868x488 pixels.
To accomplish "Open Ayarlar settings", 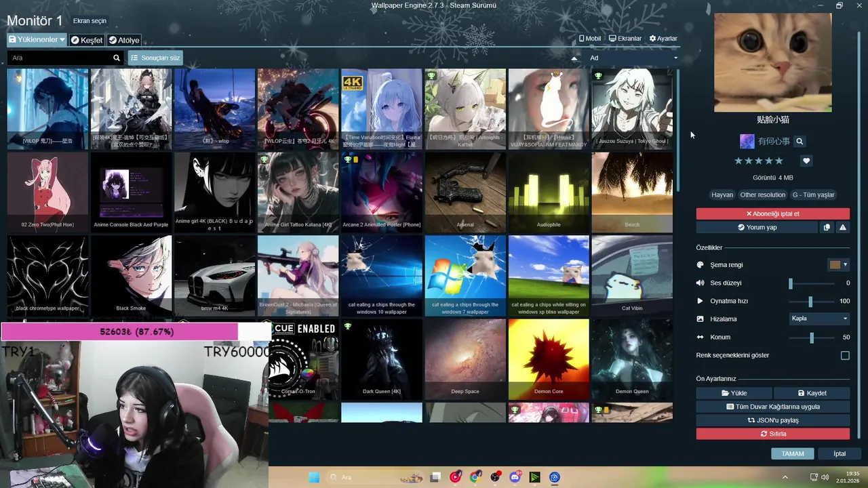I will [x=663, y=39].
